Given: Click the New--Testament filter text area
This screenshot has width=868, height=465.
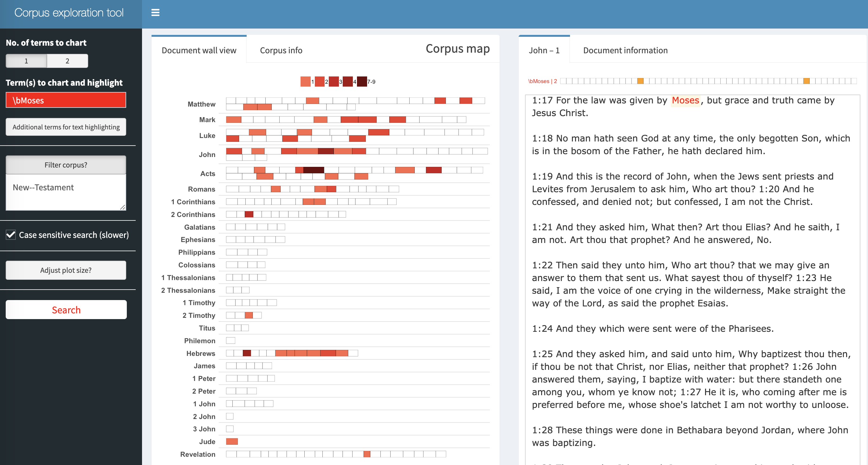Looking at the screenshot, I should point(66,192).
